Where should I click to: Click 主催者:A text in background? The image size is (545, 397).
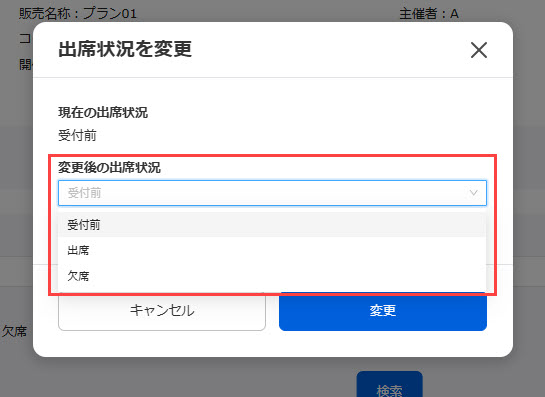click(429, 14)
